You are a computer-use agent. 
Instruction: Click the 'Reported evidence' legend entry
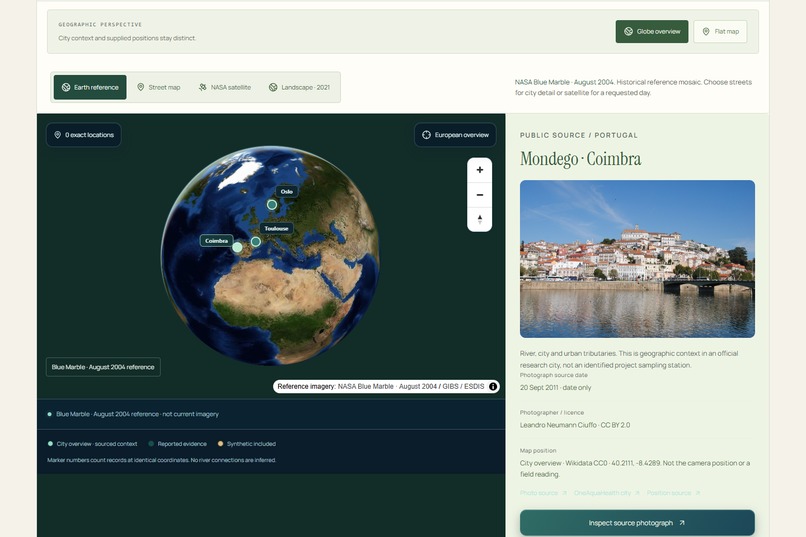(177, 443)
